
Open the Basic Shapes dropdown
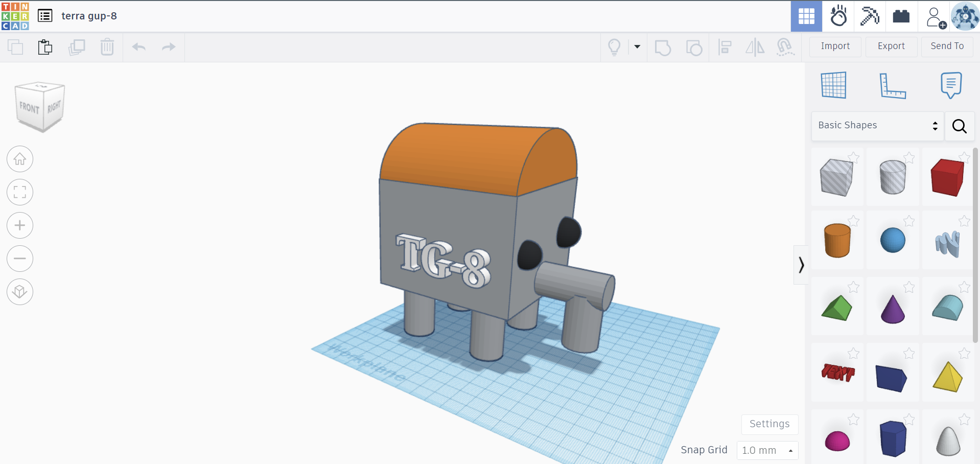877,126
